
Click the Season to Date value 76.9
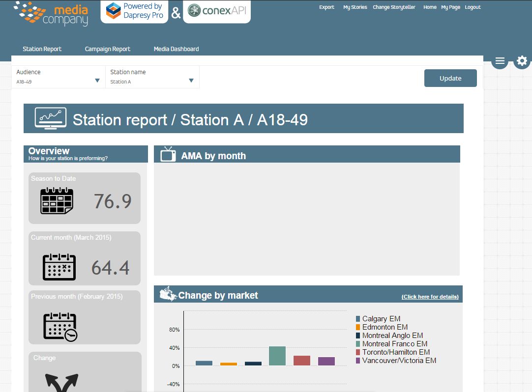tap(113, 201)
